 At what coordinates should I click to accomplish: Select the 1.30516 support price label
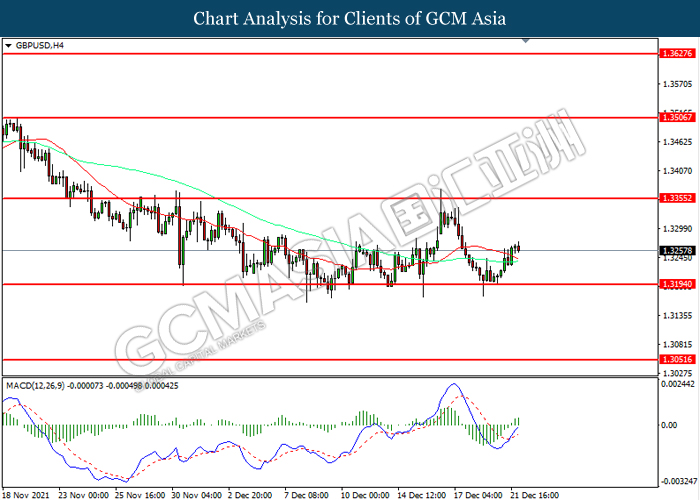pyautogui.click(x=677, y=359)
